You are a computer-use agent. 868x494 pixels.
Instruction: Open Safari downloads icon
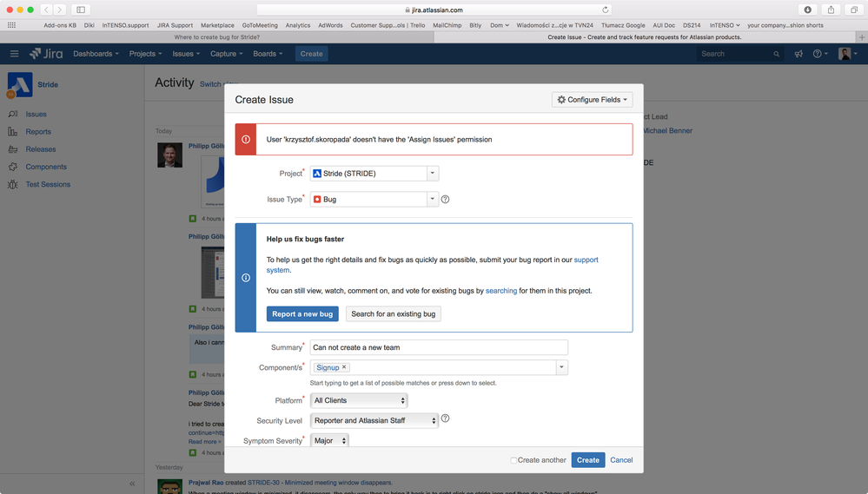(x=808, y=10)
